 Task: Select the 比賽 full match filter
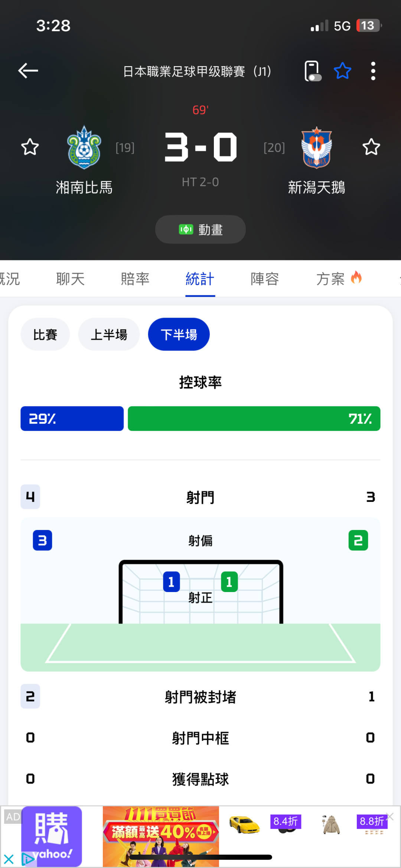(x=45, y=334)
